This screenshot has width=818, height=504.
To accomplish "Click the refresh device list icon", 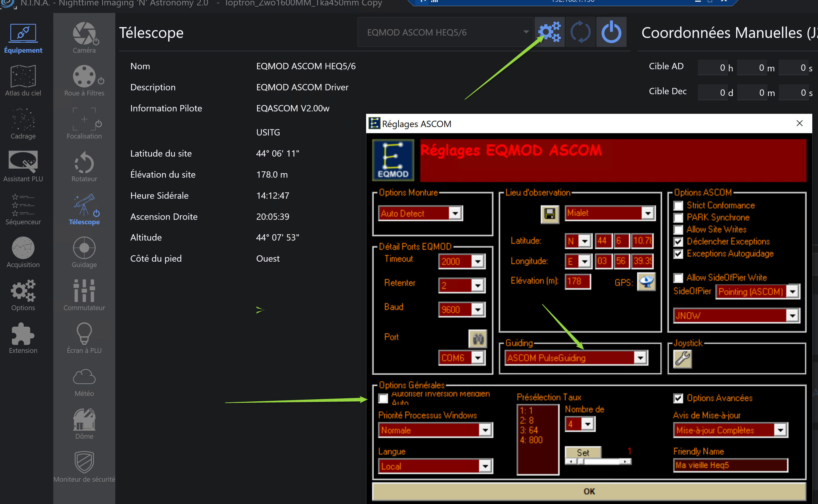I will coord(580,32).
